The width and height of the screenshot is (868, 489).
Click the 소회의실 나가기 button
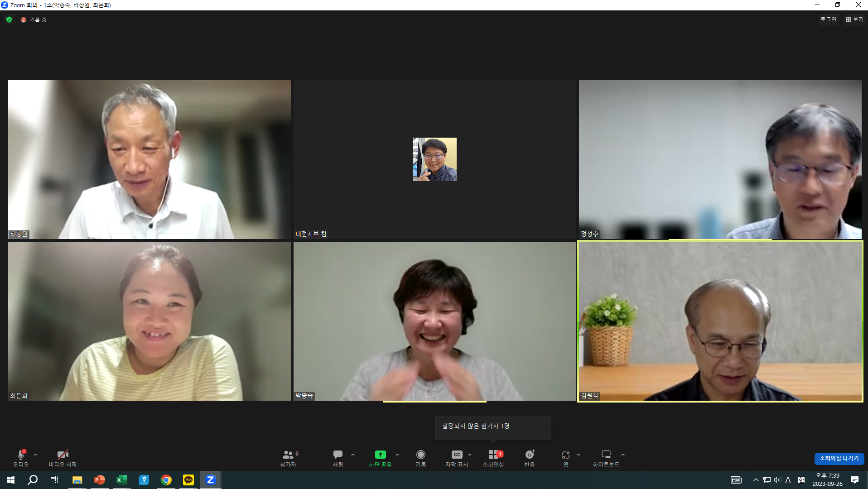[x=839, y=458]
